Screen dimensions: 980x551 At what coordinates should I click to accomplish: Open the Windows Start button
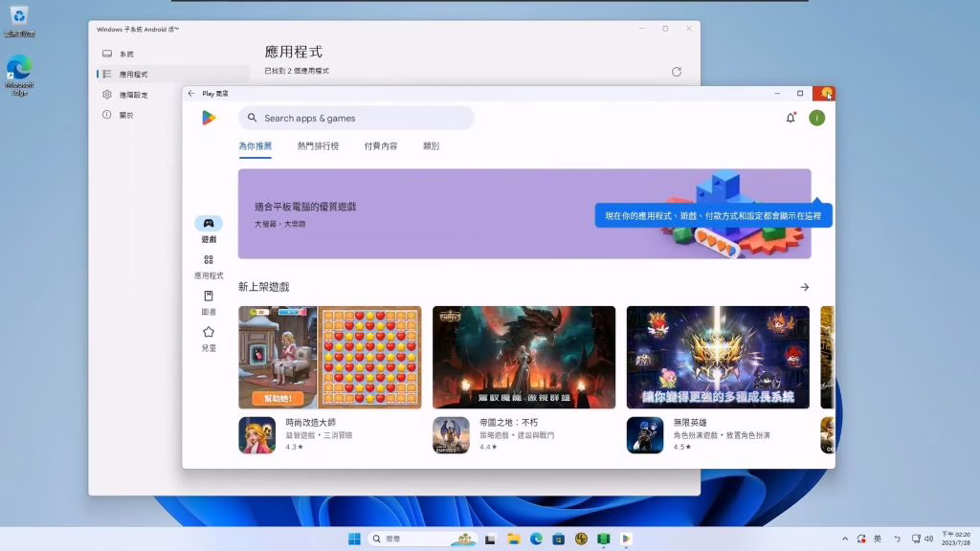pos(354,539)
